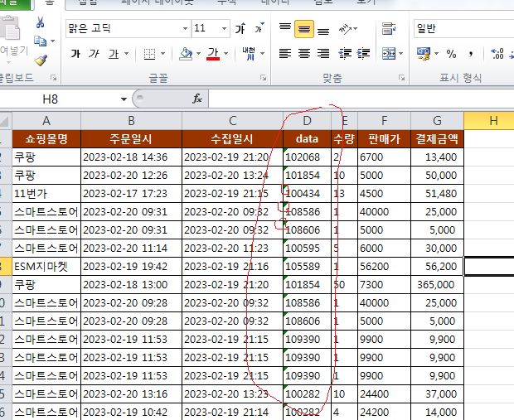The height and width of the screenshot is (420, 514).
Task: Select the 365,000 payment cell
Action: pos(437,285)
